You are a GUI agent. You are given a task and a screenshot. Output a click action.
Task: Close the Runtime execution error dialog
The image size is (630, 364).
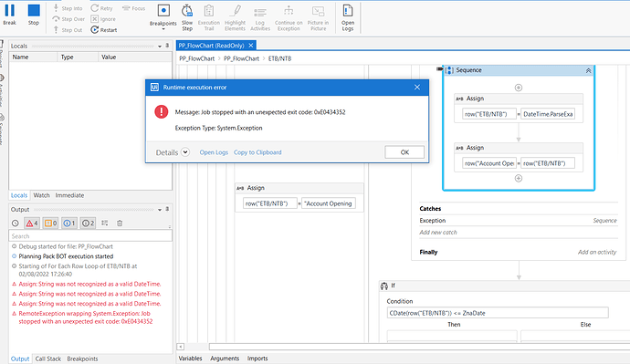pos(417,87)
